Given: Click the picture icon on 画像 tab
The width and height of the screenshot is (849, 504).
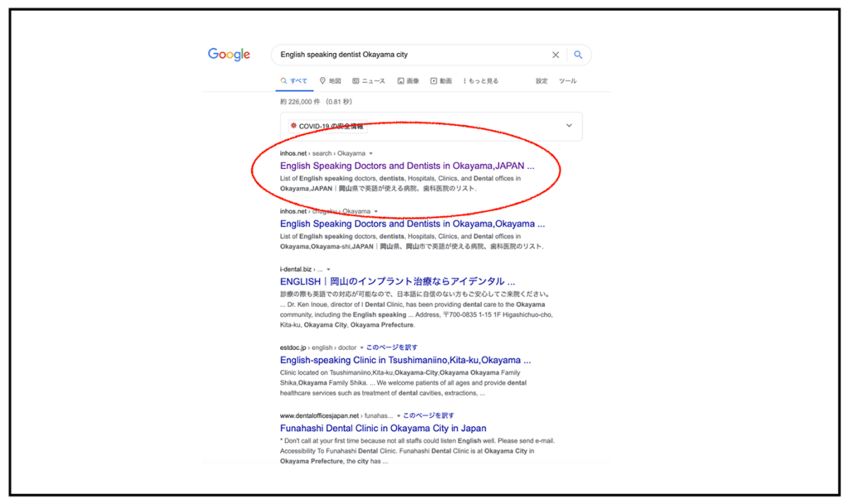Looking at the screenshot, I should click(x=400, y=80).
